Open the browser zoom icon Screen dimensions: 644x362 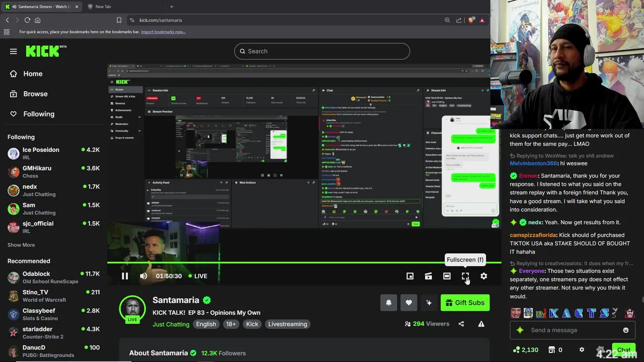pos(447,20)
